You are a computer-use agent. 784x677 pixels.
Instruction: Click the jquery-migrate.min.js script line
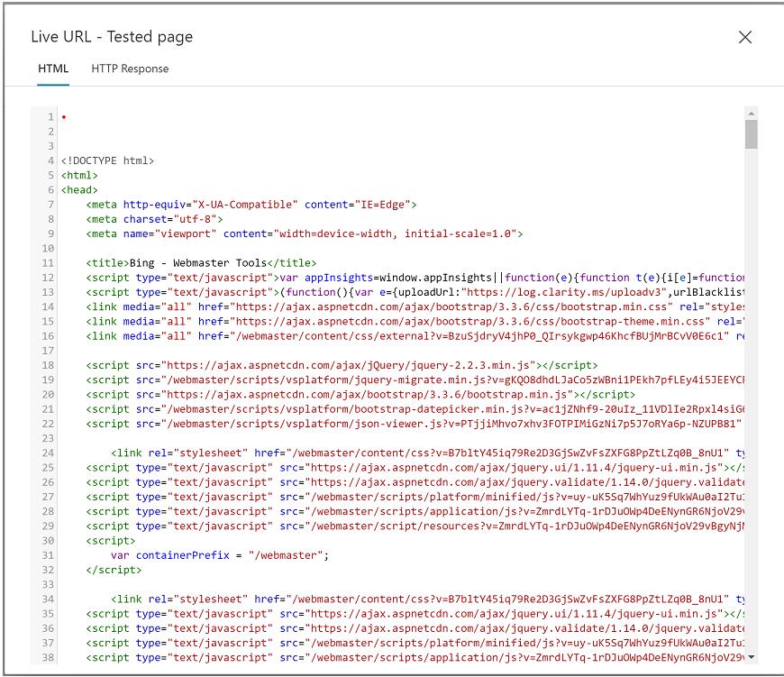click(x=415, y=380)
